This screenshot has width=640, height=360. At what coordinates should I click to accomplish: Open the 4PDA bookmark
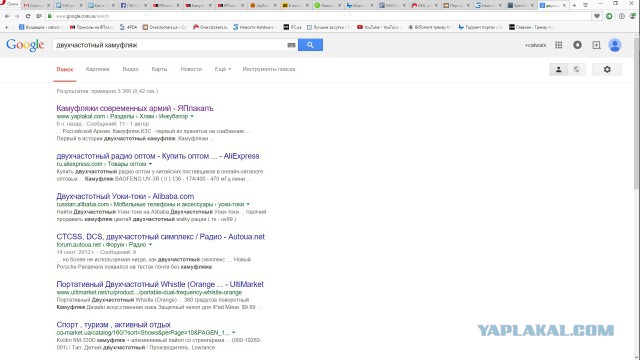click(129, 27)
